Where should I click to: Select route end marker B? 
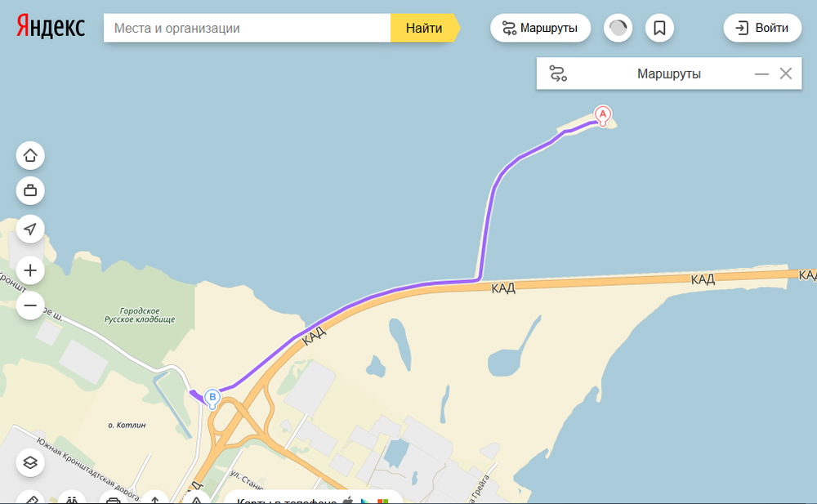(x=212, y=399)
